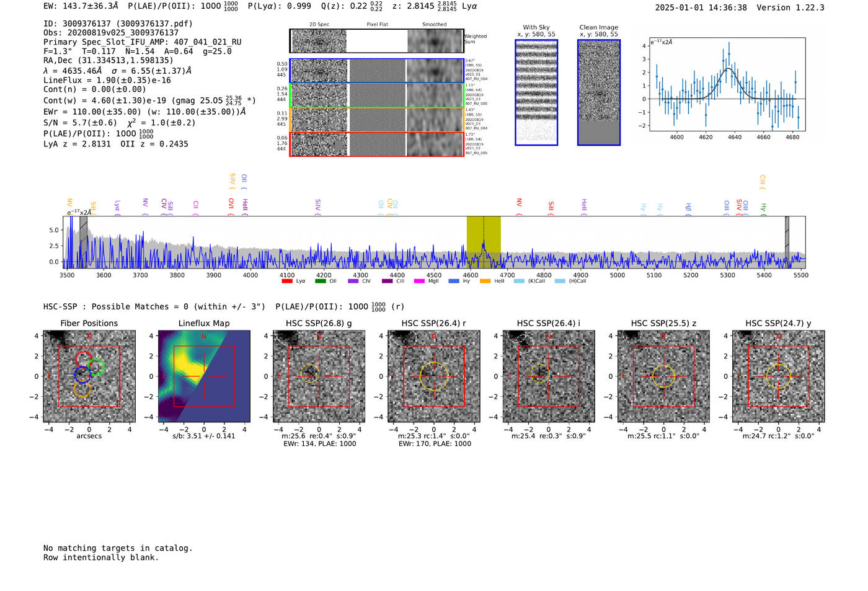Screen dimensions: 868x591
Task: Click the magenta MgII legend swatch
Action: (x=419, y=281)
